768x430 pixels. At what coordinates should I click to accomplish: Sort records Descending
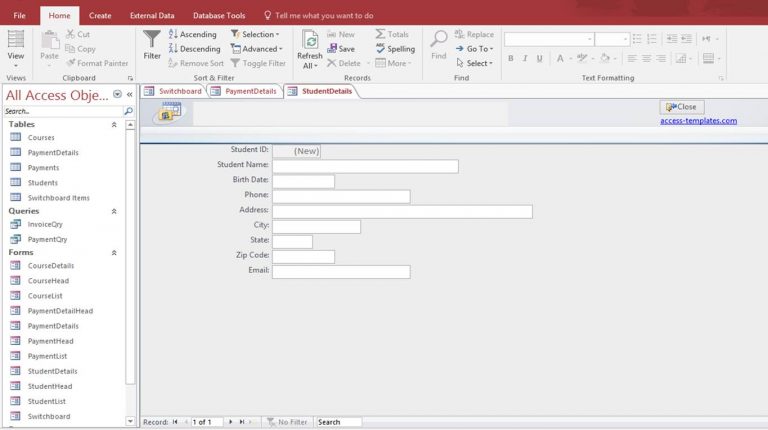[194, 49]
